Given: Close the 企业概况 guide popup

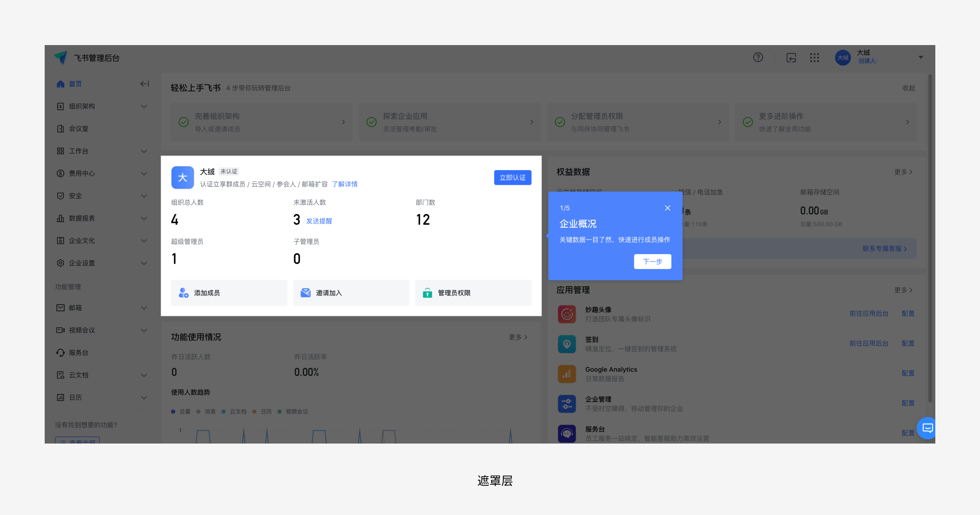Looking at the screenshot, I should coord(667,208).
